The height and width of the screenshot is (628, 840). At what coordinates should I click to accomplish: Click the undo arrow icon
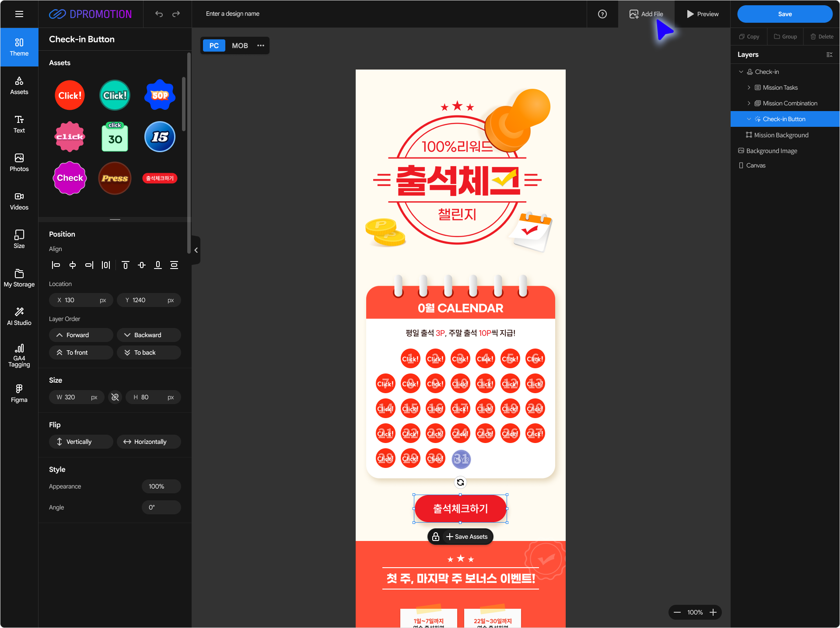pos(159,14)
